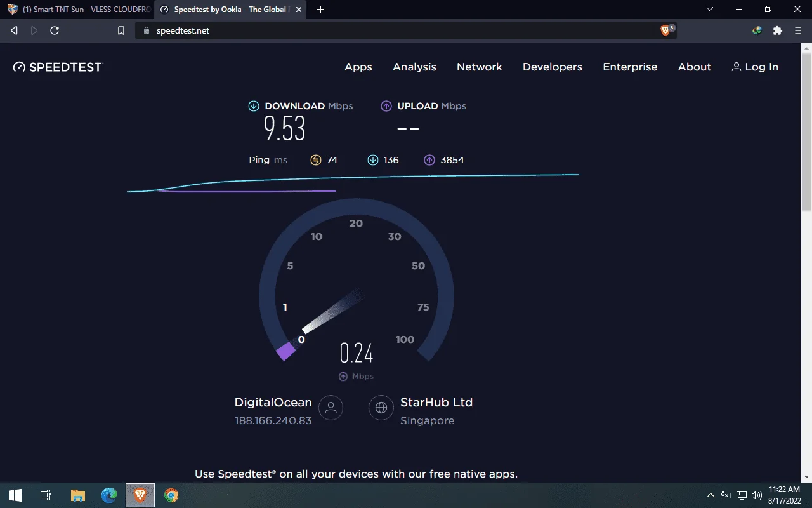Viewport: 812px width, 508px height.
Task: Open Task View on taskbar
Action: coord(46,495)
